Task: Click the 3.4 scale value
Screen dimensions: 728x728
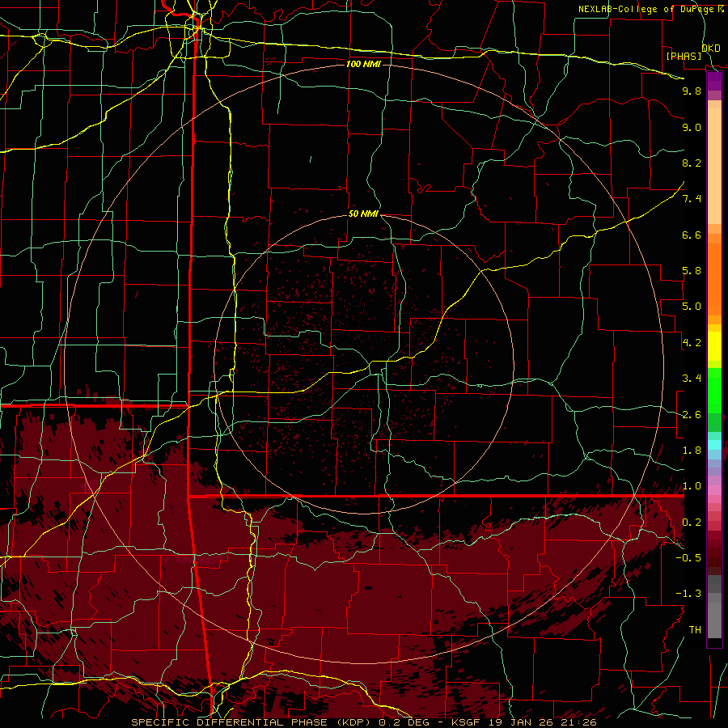Action: (692, 379)
